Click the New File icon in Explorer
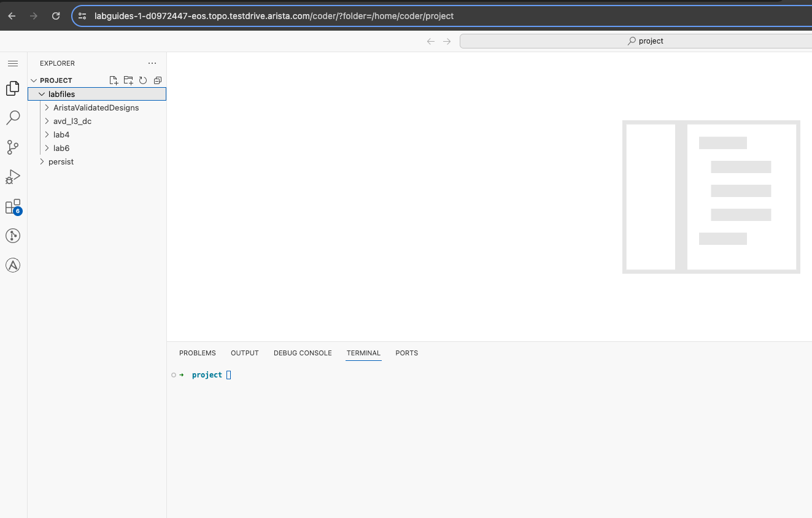This screenshot has height=518, width=812. tap(114, 80)
